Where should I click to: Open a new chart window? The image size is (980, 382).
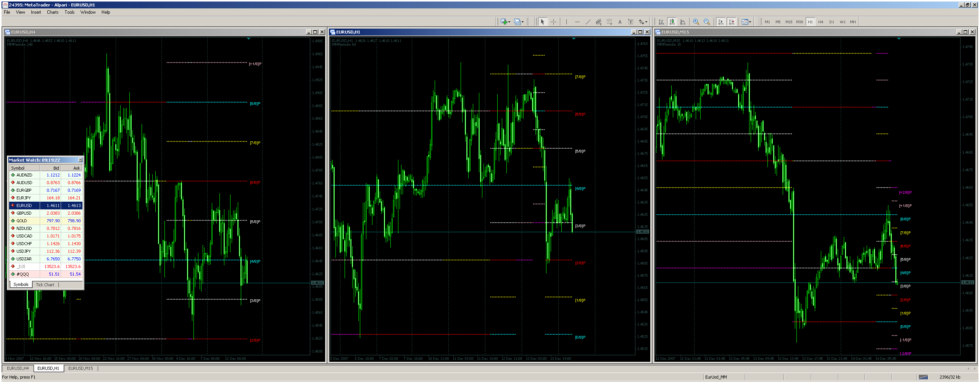[504, 22]
